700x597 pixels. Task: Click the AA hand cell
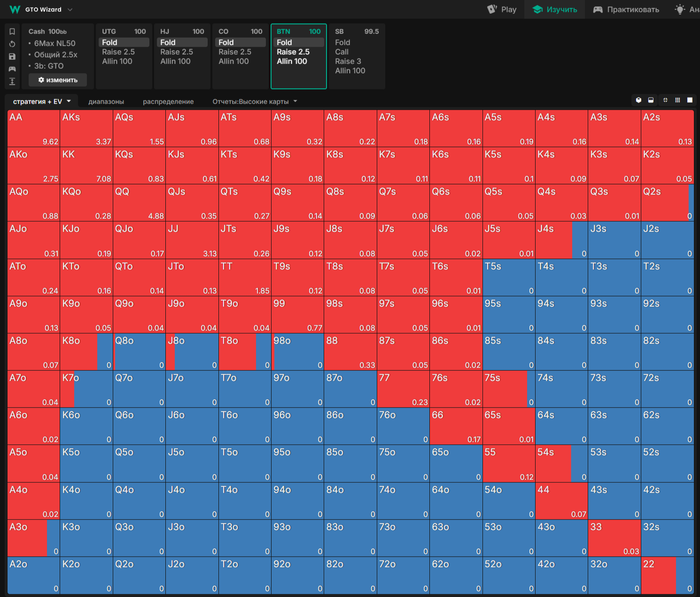click(33, 129)
